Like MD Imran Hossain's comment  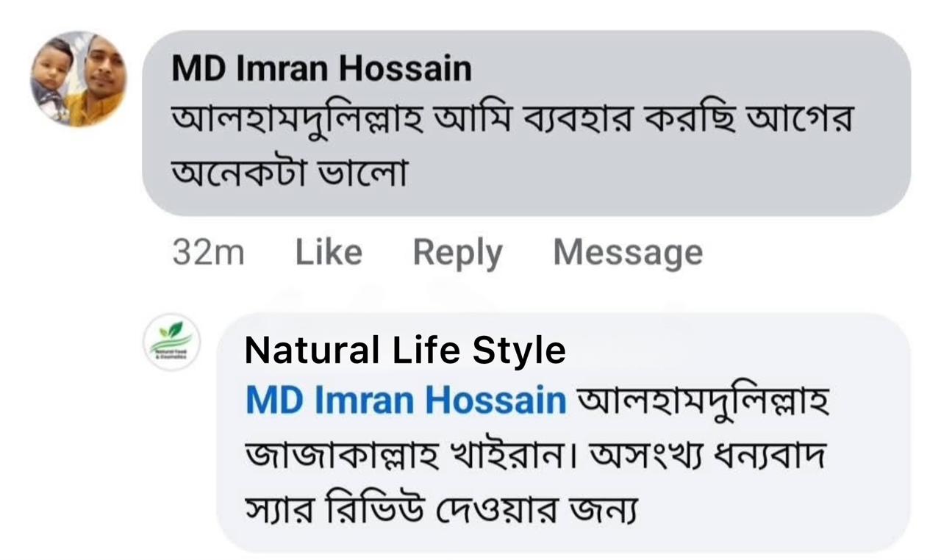click(x=328, y=253)
